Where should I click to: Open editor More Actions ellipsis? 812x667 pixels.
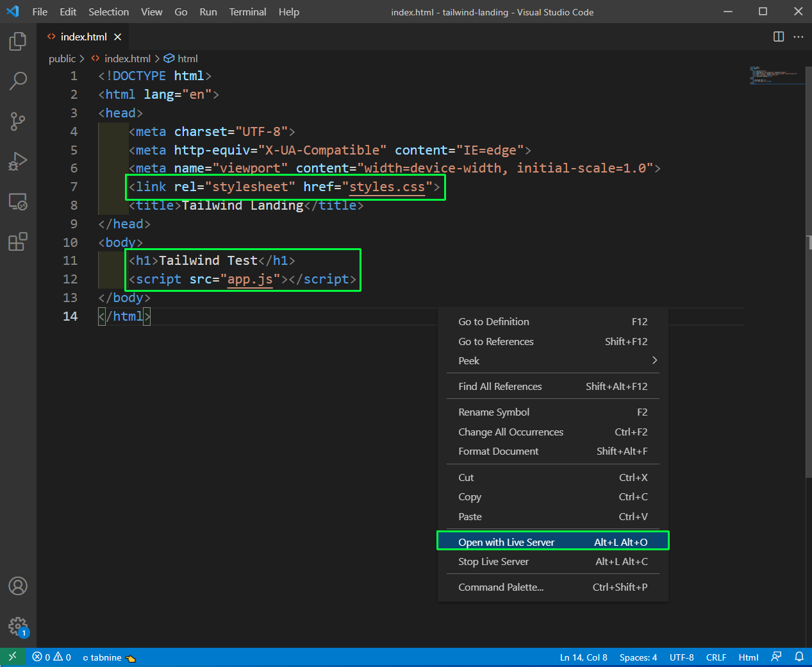(798, 37)
